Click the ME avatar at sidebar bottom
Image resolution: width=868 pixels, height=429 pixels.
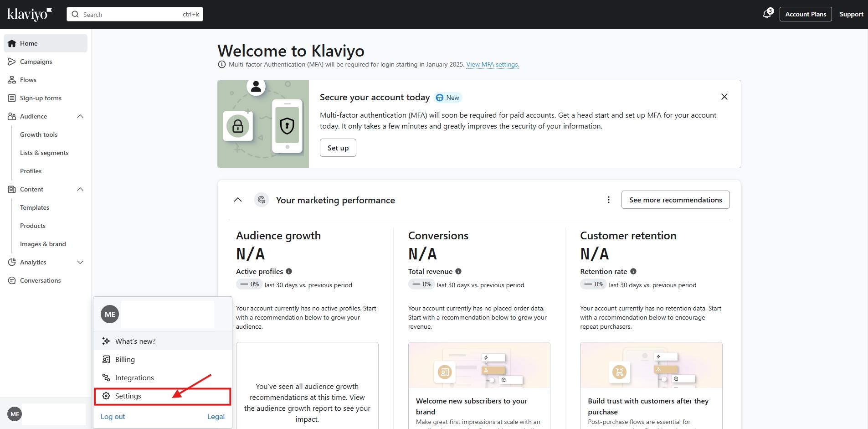(x=15, y=414)
